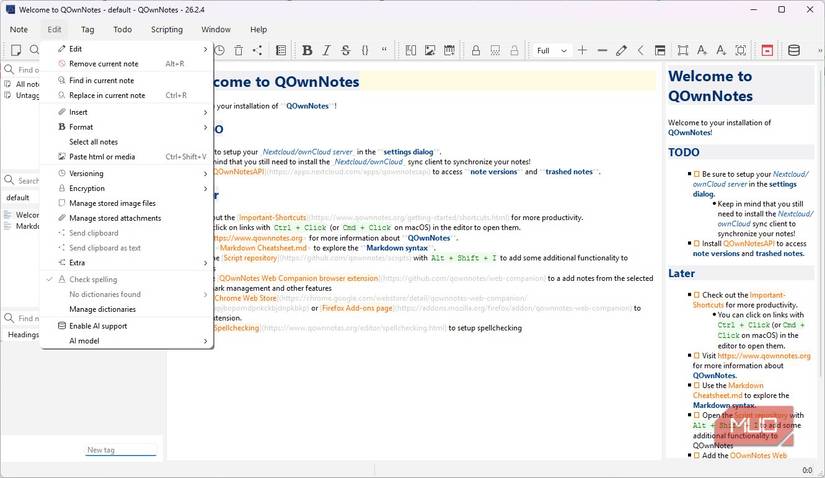Image resolution: width=825 pixels, height=478 pixels.
Task: Click the first padlock encrypt note icon
Action: point(476,50)
